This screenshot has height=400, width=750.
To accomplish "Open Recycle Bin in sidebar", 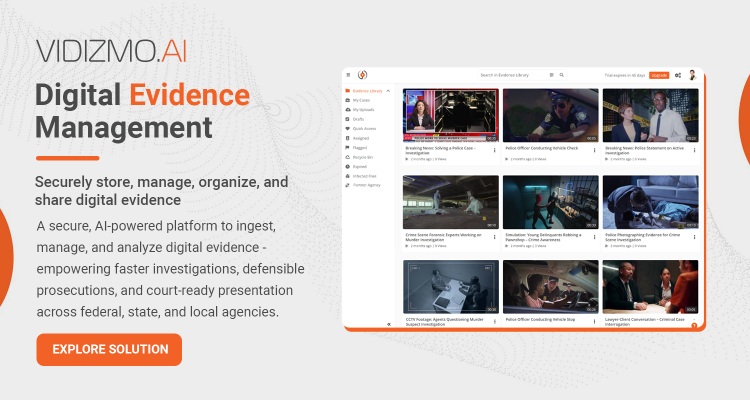I will [363, 157].
